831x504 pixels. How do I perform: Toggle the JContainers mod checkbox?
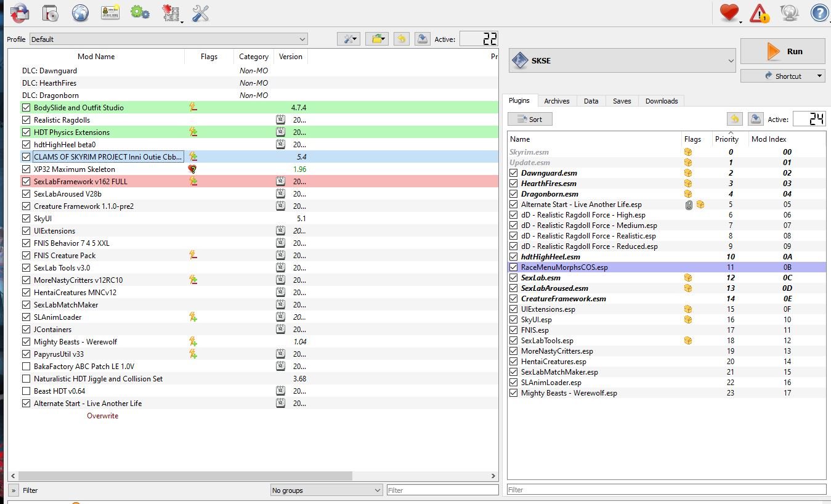tap(26, 329)
